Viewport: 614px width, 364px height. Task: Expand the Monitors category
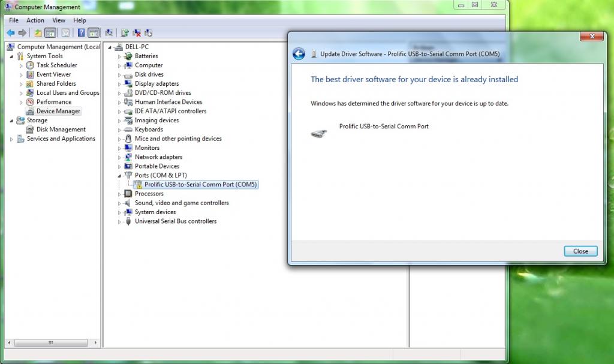click(119, 148)
